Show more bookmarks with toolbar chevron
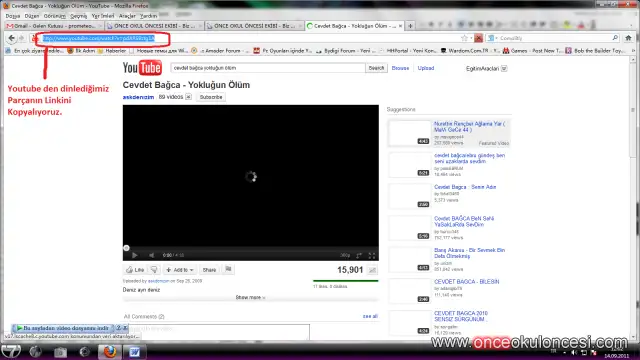This screenshot has height=360, width=640. pos(633,51)
